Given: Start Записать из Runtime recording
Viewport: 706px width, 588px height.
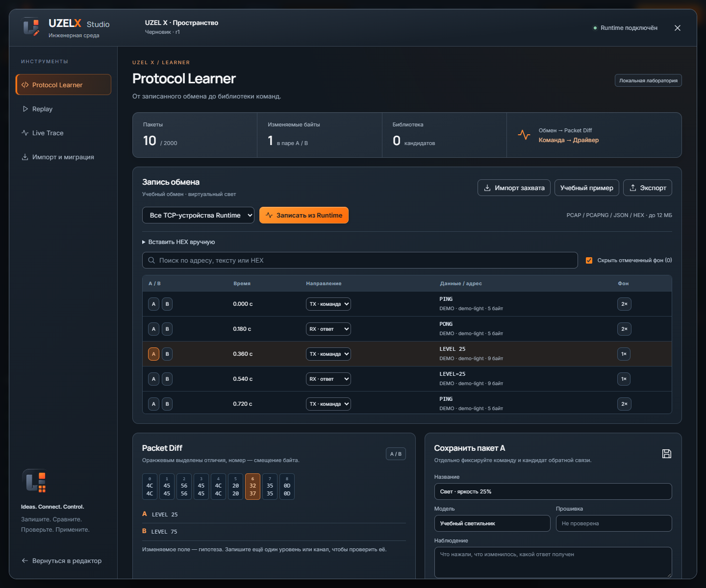Looking at the screenshot, I should tap(304, 215).
